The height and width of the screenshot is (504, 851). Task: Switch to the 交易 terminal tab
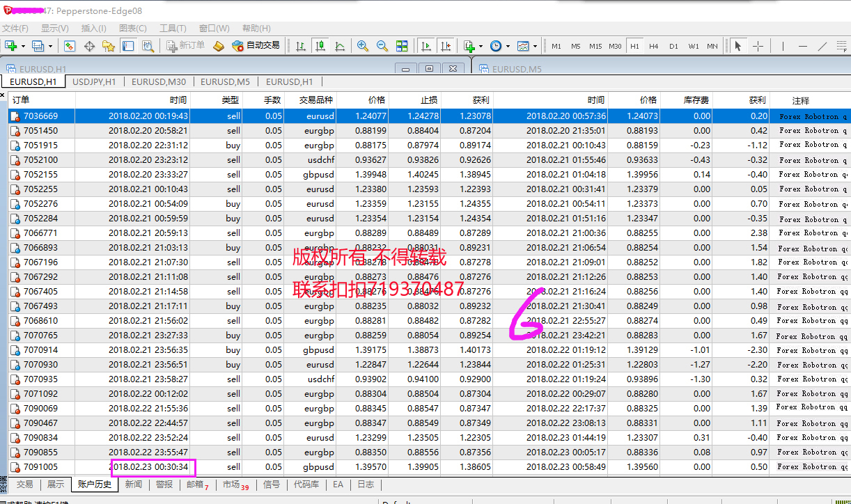(x=24, y=485)
